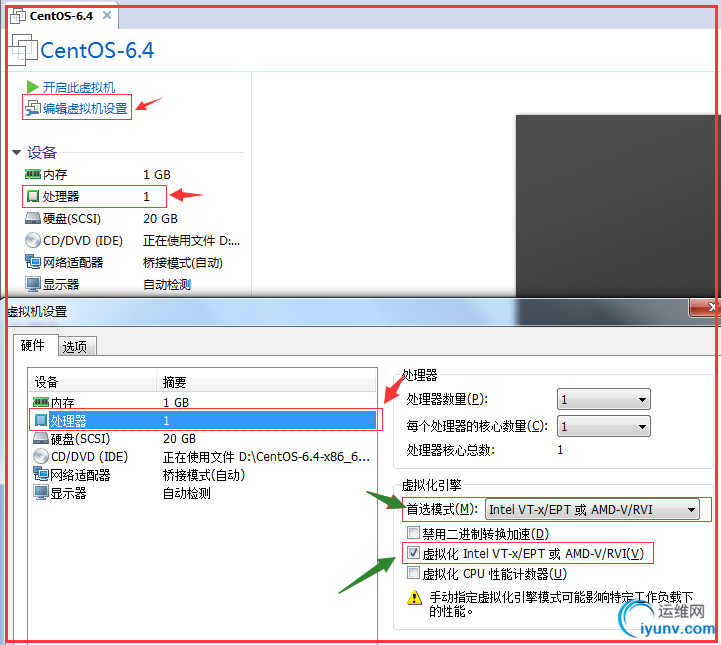This screenshot has width=721, height=645.
Task: Click processor icon in settings device list
Action: [x=41, y=420]
